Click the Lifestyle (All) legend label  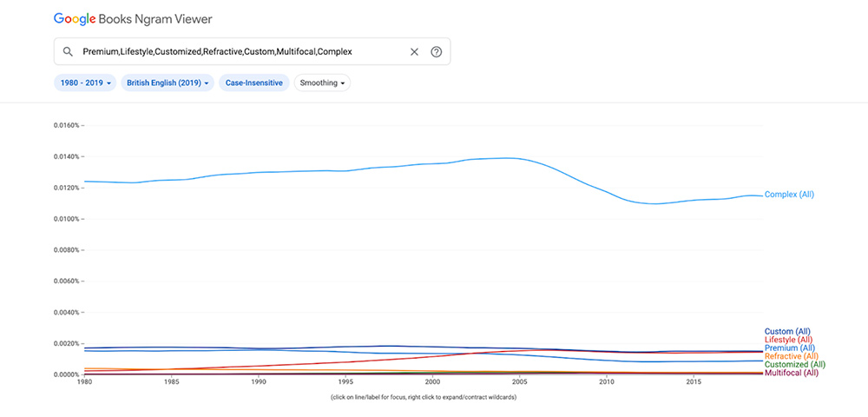tap(790, 340)
